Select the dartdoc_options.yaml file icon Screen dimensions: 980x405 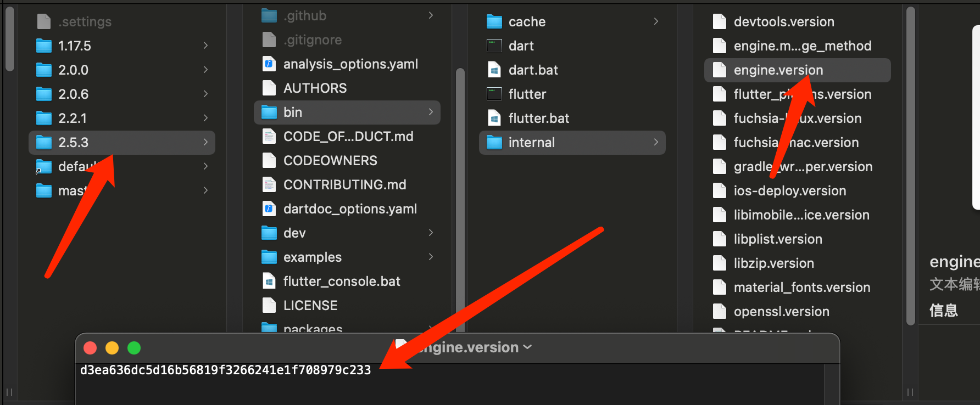tap(269, 209)
